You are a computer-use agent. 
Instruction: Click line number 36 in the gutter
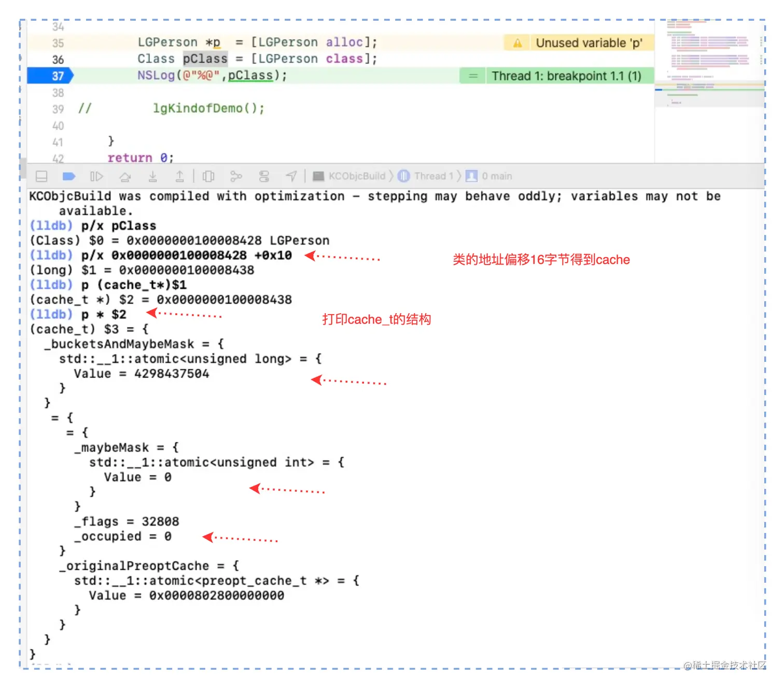[x=58, y=60]
